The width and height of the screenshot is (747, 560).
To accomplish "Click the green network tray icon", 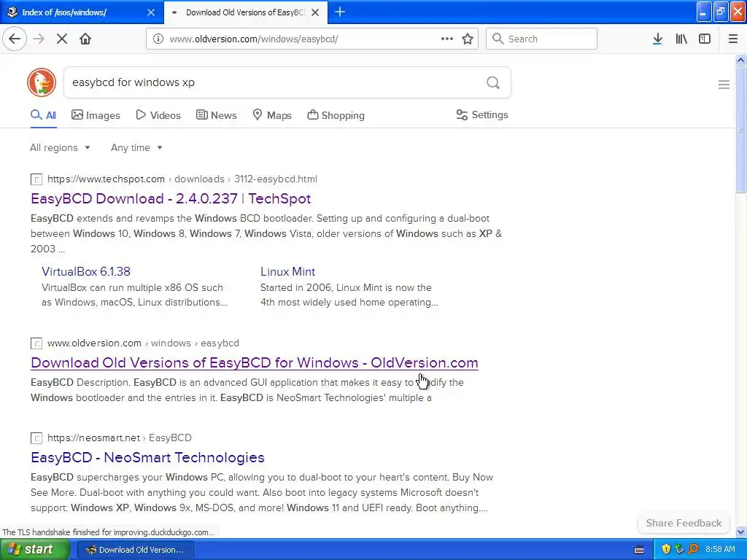I will tap(680, 550).
